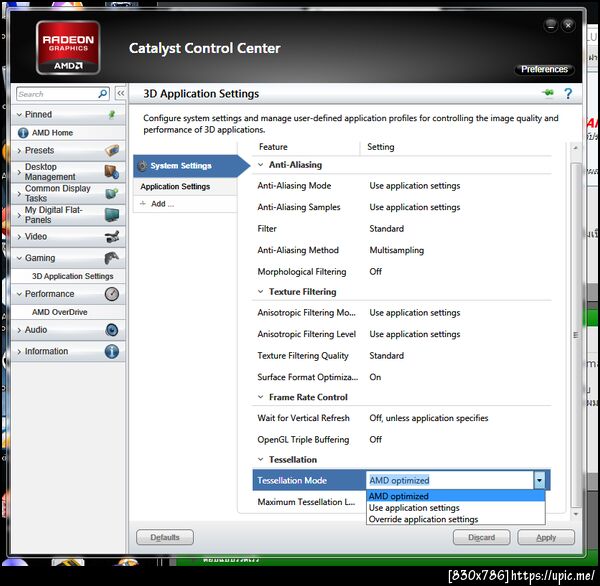
Task: Click the Performance gauge icon
Action: click(112, 294)
